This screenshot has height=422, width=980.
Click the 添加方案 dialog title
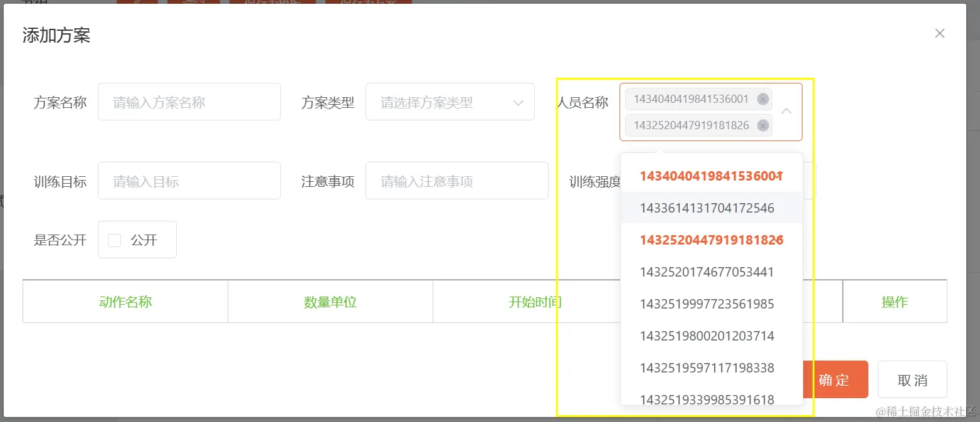point(56,35)
